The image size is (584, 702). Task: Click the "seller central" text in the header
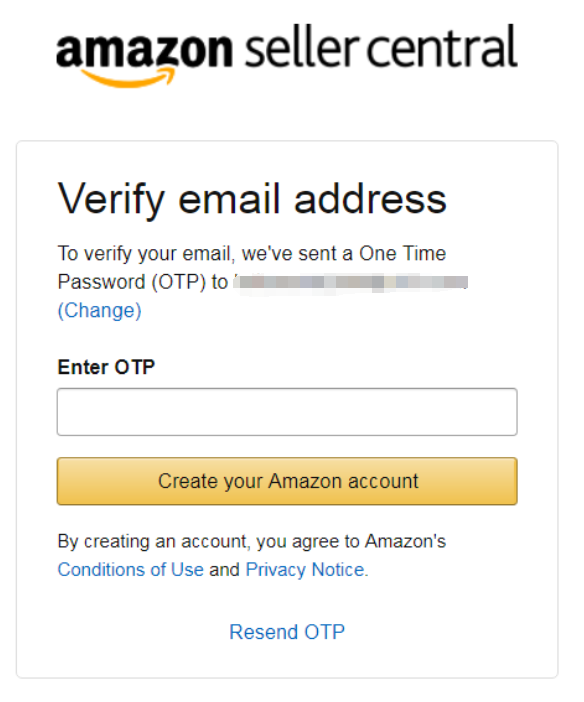pyautogui.click(x=381, y=47)
